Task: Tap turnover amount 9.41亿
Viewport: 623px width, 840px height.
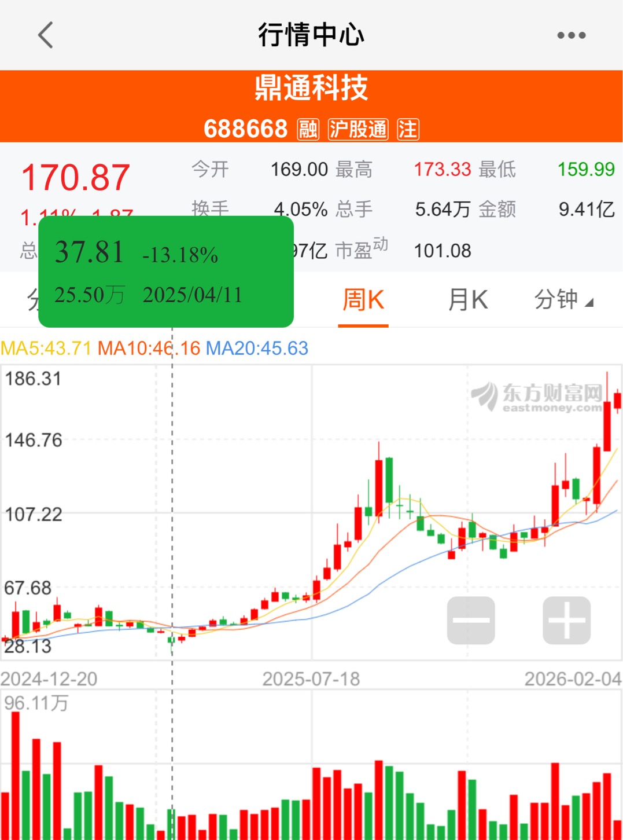Action: pyautogui.click(x=587, y=209)
